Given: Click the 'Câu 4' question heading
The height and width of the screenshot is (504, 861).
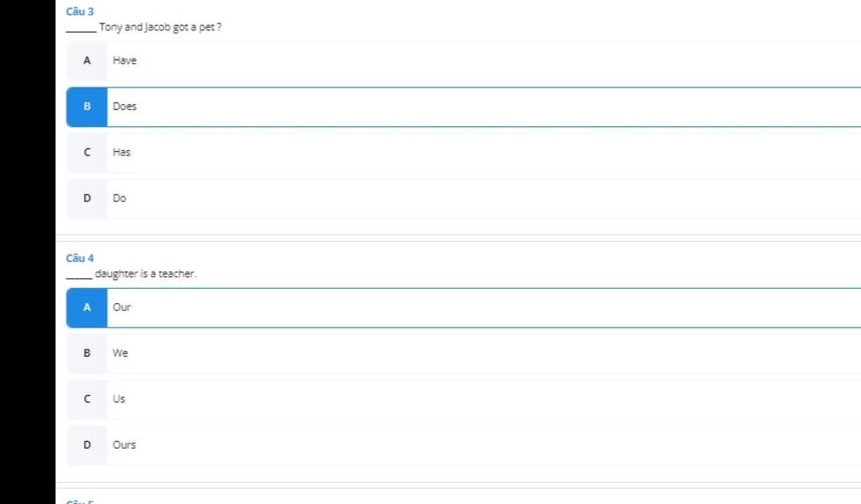Looking at the screenshot, I should [80, 258].
